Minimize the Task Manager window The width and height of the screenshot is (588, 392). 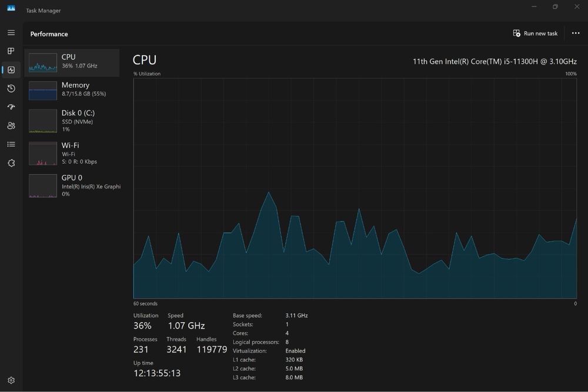click(534, 6)
